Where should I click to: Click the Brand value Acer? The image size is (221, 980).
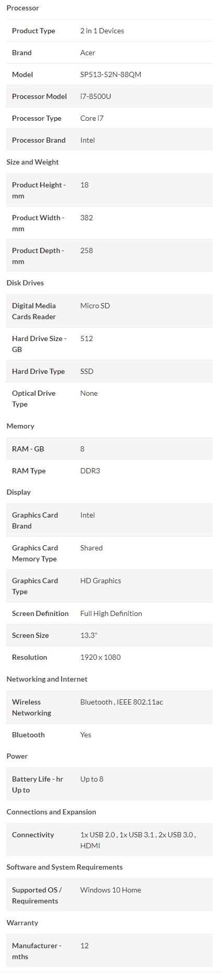88,53
